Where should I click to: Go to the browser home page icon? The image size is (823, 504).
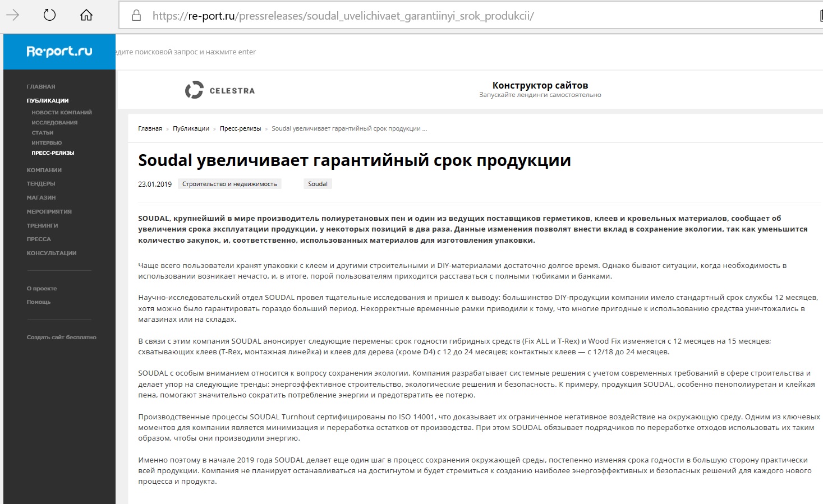pyautogui.click(x=86, y=15)
